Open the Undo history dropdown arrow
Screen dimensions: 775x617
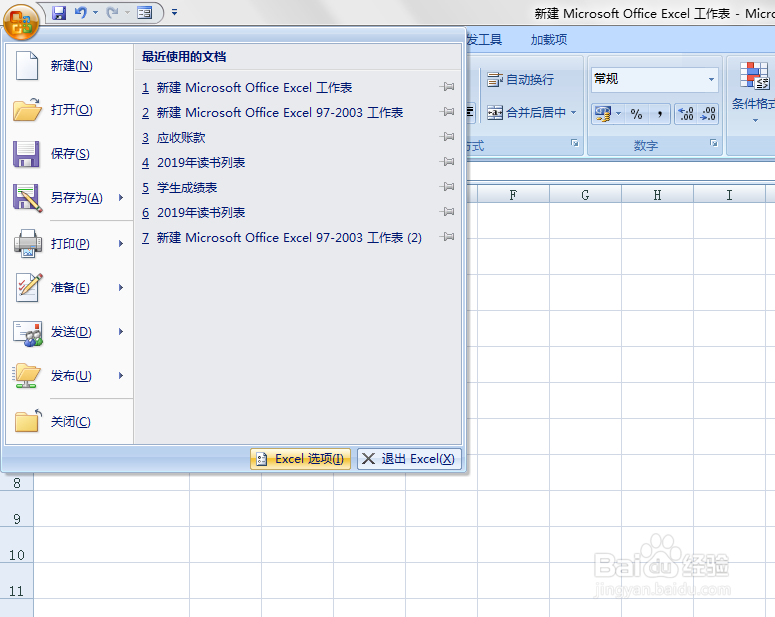point(95,13)
